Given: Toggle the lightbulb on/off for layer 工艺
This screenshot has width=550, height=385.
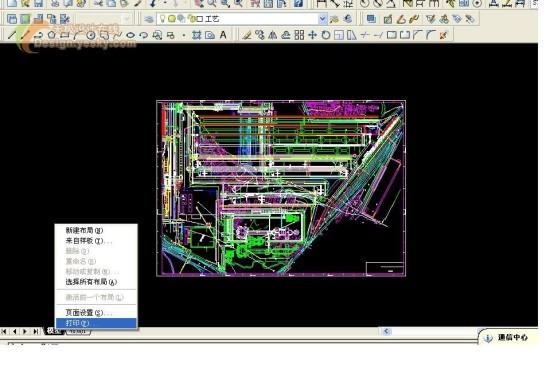Looking at the screenshot, I should point(162,19).
